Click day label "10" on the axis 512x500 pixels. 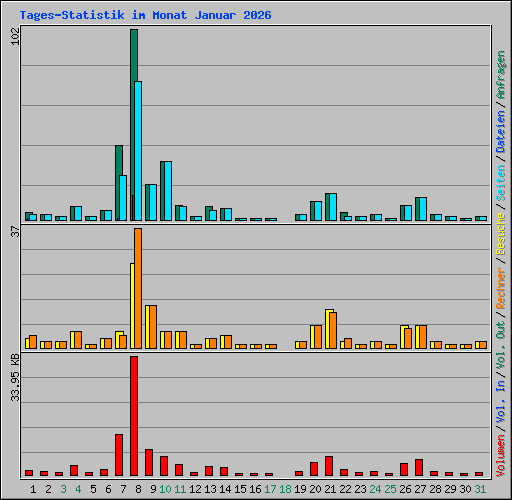pyautogui.click(x=165, y=489)
